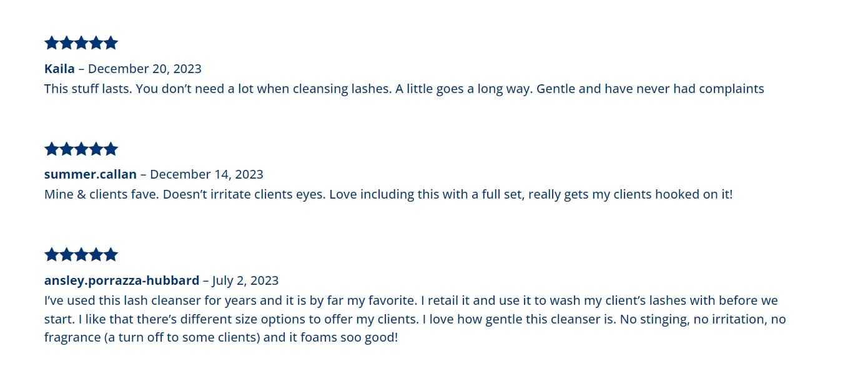Click the first star above ansley.porrazza-hubbard's review
868x371 pixels.
[51, 255]
